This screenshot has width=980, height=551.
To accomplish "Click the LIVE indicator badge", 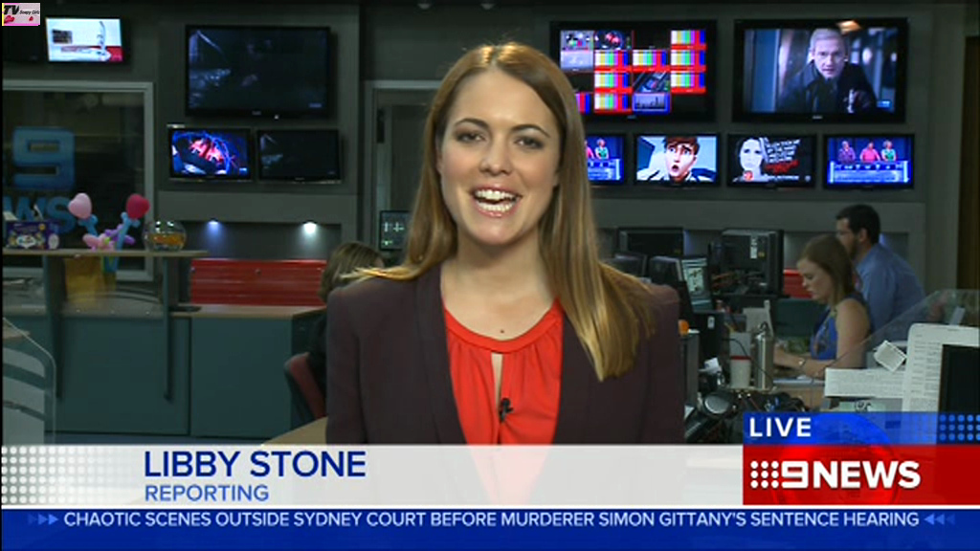I will click(x=780, y=428).
